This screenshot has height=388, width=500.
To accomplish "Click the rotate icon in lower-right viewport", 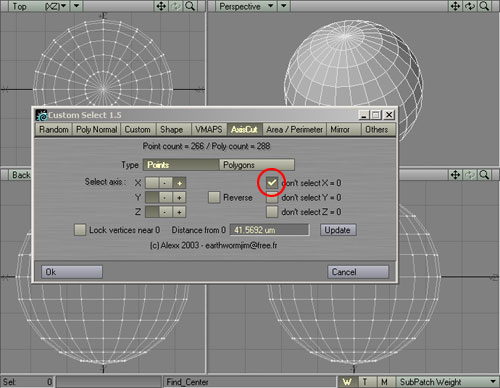I will (470, 175).
